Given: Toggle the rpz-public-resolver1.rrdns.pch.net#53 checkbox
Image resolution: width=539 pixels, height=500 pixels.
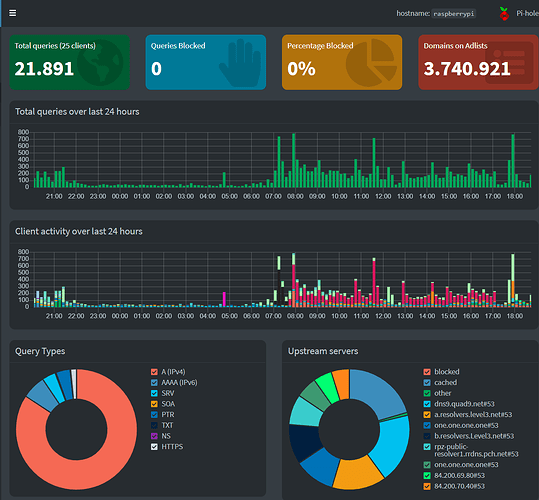Looking at the screenshot, I should tap(427, 447).
